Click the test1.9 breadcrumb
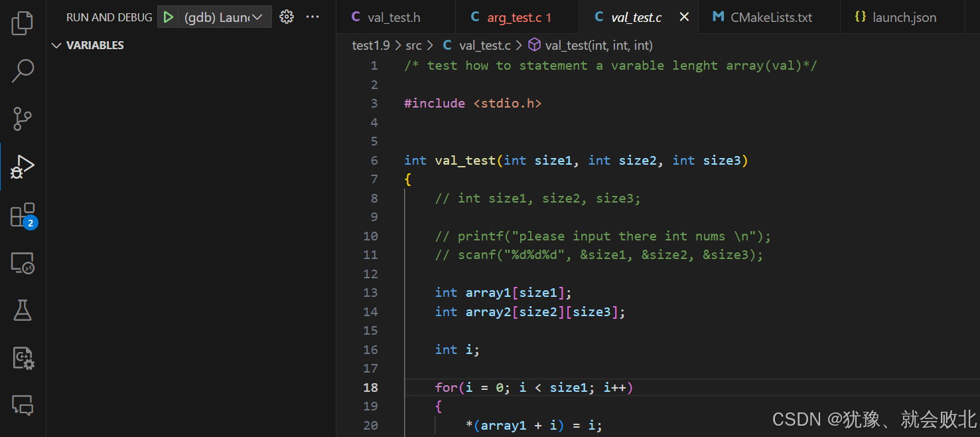This screenshot has width=980, height=437. coord(372,45)
